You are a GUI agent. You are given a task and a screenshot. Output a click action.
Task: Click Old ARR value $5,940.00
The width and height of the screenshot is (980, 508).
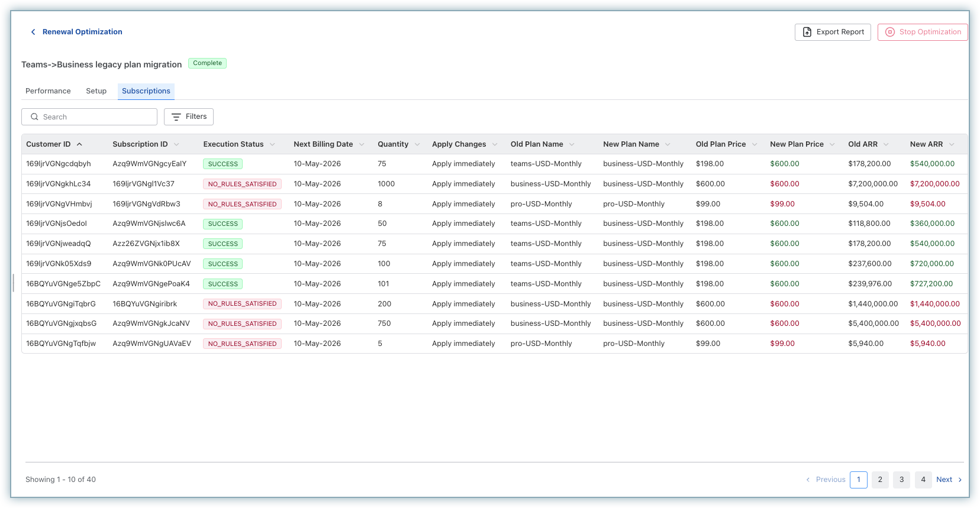tap(866, 344)
